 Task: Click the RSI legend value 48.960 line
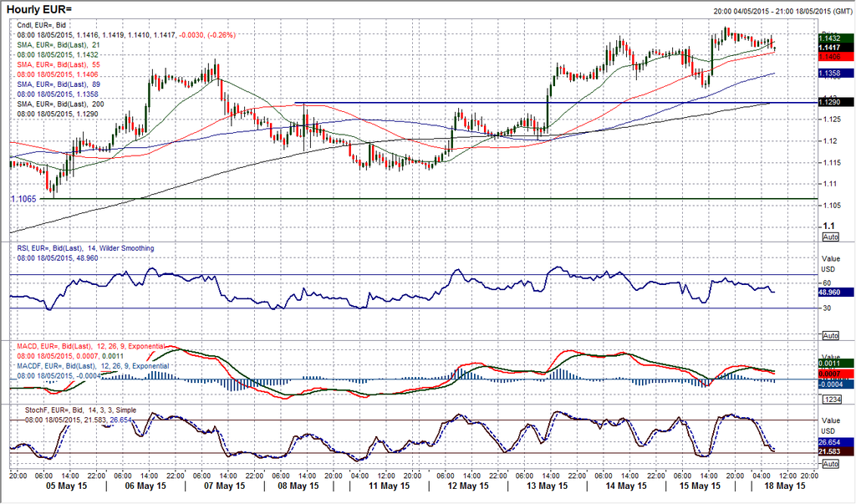[58, 257]
